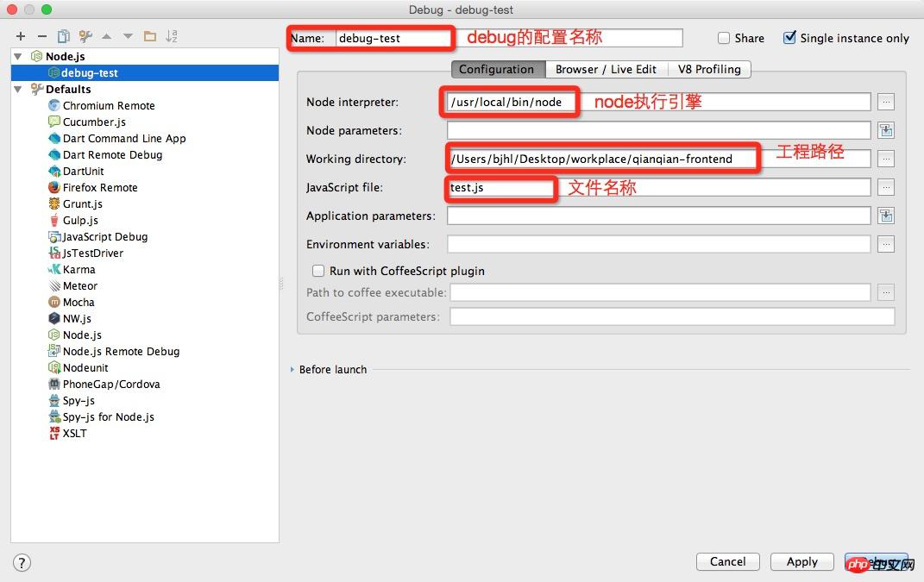This screenshot has height=582, width=924.
Task: Uncheck Single instance only
Action: (789, 38)
